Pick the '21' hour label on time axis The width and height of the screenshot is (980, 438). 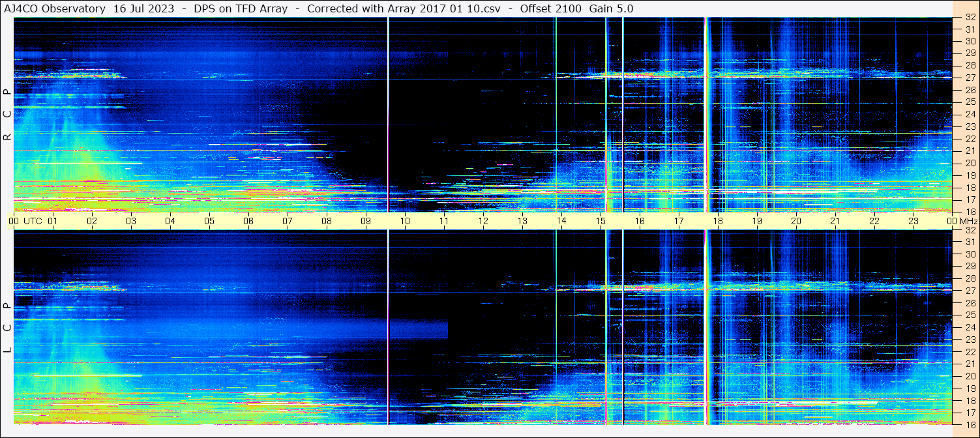(835, 221)
